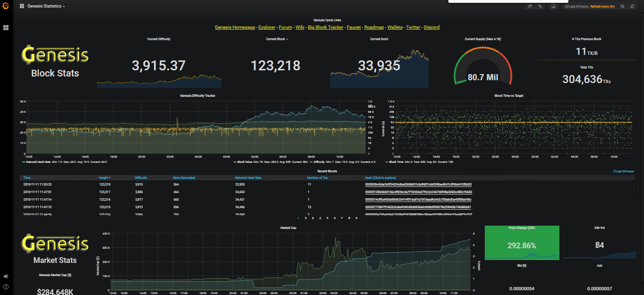The width and height of the screenshot is (644, 295).
Task: Sort table by Genx Generated column
Action: pos(184,178)
